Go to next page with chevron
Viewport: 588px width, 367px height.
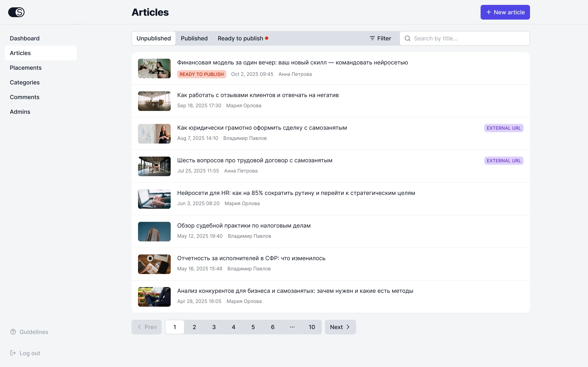(x=348, y=327)
